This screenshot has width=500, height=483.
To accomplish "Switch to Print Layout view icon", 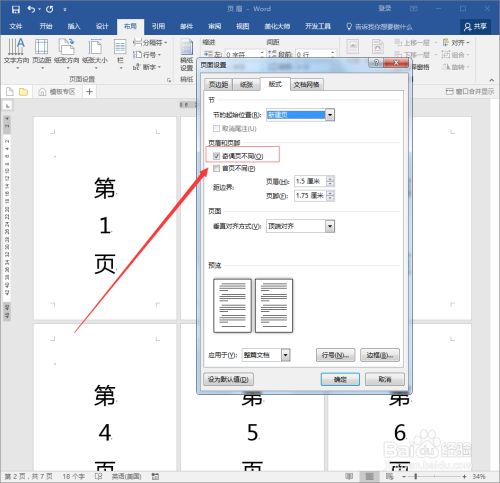I will (x=369, y=476).
